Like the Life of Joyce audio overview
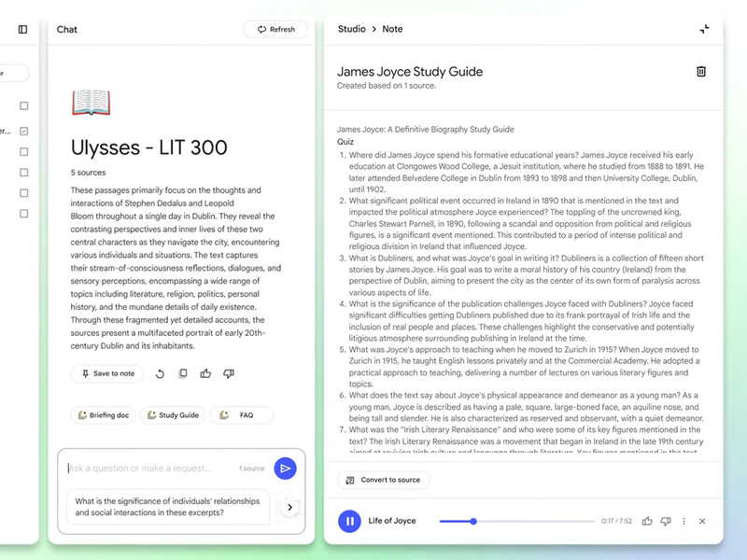Screen dimensions: 747x560 click(647, 522)
